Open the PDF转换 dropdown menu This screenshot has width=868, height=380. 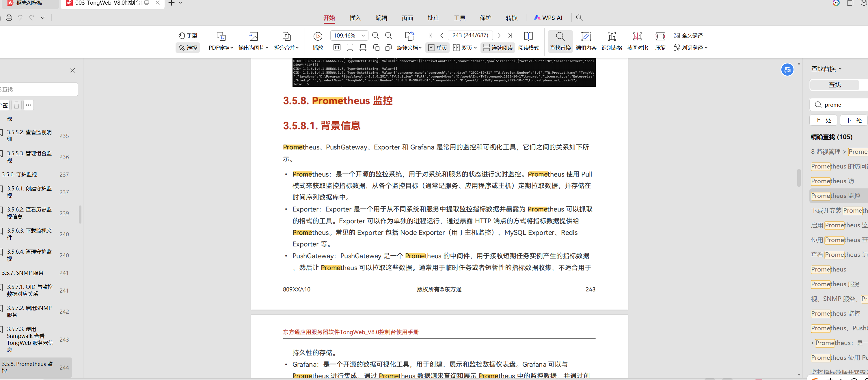[221, 48]
